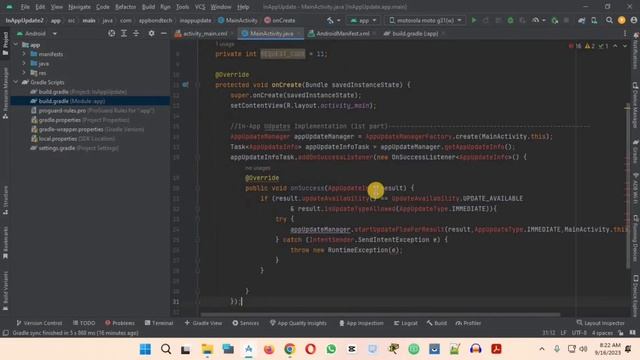Hide the Project panel with minus icon
The image size is (640, 360).
click(x=164, y=33)
